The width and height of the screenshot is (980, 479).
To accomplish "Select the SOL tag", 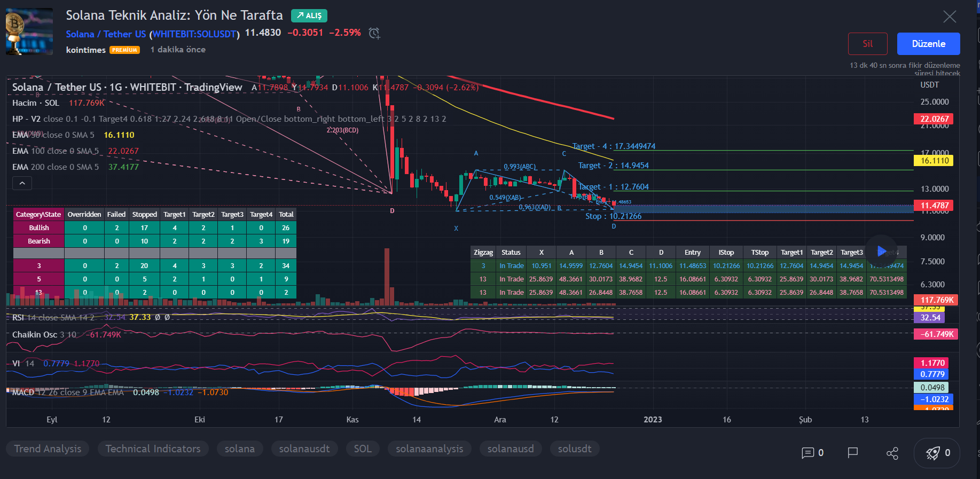I will click(363, 449).
